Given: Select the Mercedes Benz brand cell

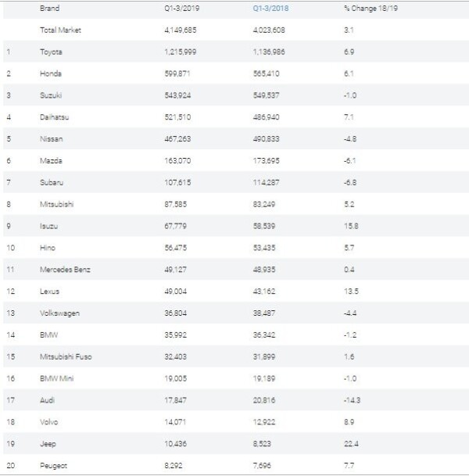Looking at the screenshot, I should 65,270.
